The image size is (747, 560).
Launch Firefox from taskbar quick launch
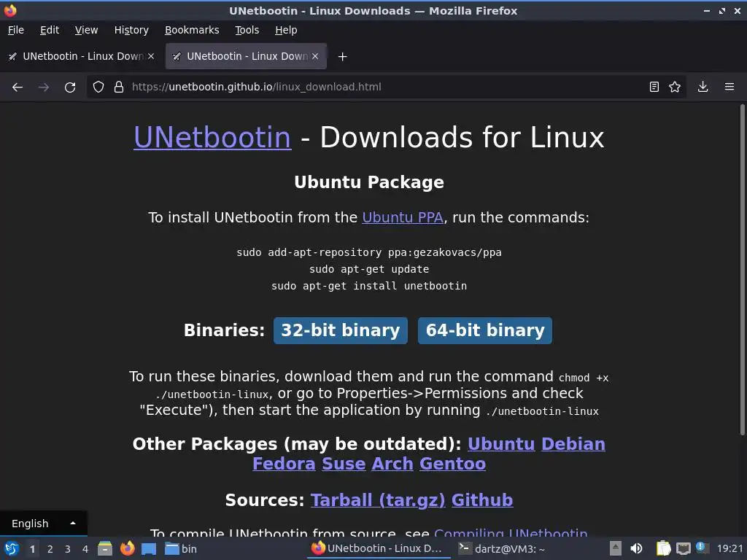(127, 549)
